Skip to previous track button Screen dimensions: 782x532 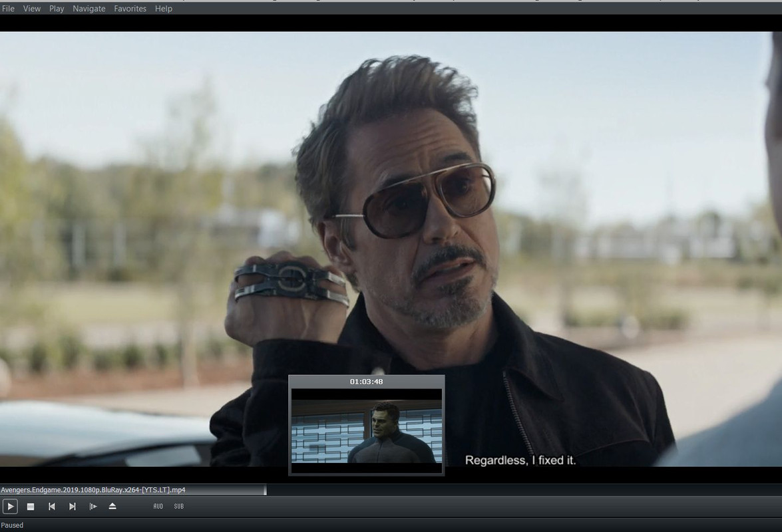pyautogui.click(x=51, y=506)
